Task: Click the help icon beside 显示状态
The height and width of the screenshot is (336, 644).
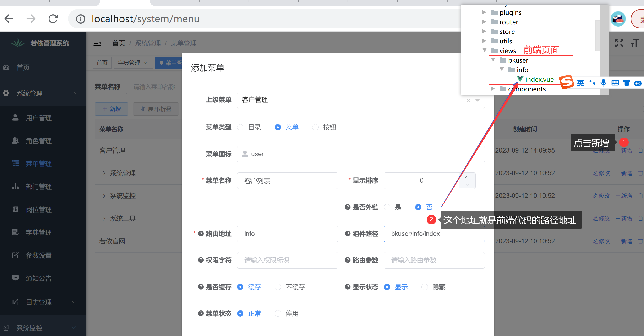Action: click(x=348, y=287)
